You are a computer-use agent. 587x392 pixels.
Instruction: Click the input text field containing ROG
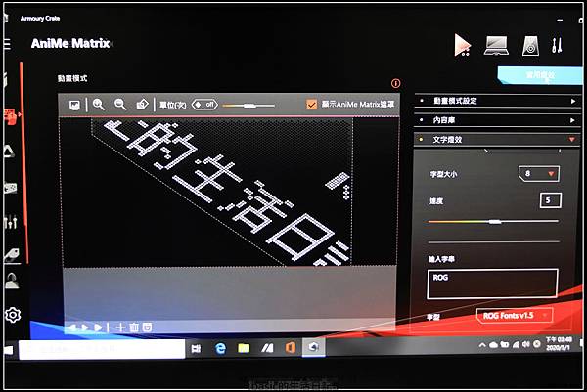(492, 283)
